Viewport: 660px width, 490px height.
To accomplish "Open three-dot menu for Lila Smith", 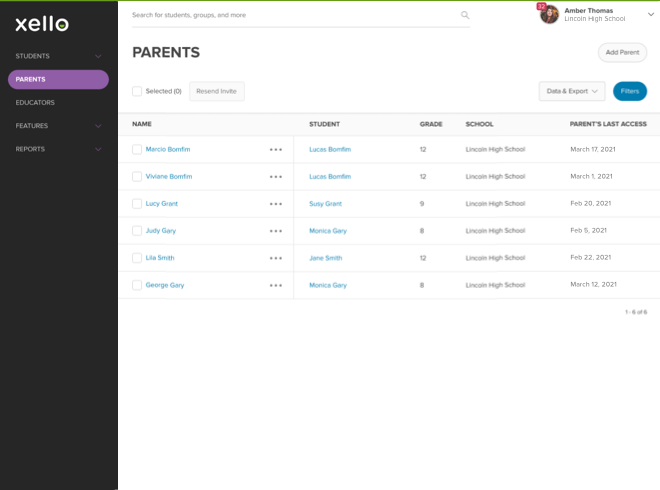I will (276, 258).
